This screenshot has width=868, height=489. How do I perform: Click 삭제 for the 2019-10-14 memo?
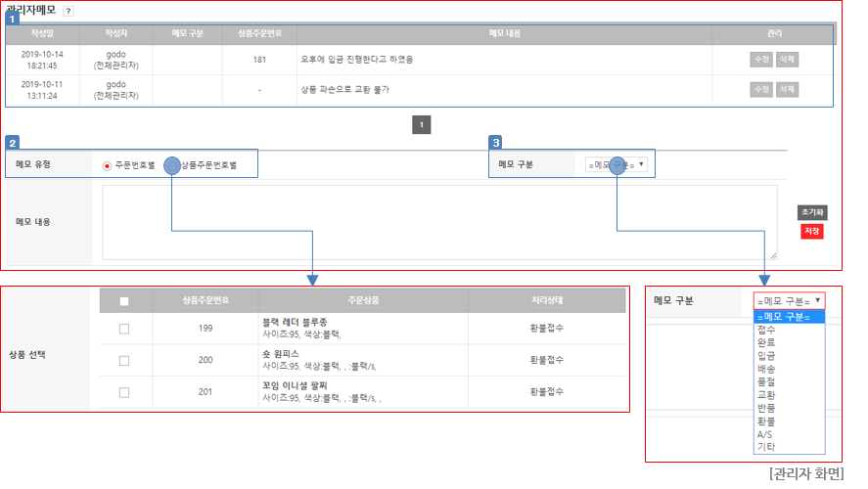pos(787,60)
